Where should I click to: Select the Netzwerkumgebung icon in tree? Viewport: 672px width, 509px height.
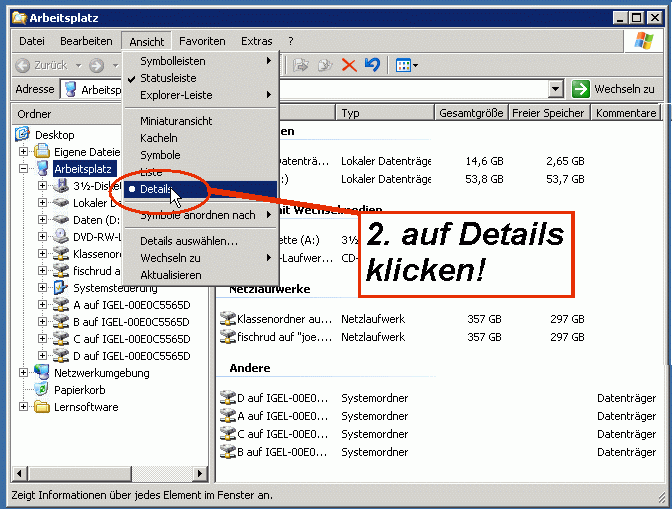click(43, 373)
